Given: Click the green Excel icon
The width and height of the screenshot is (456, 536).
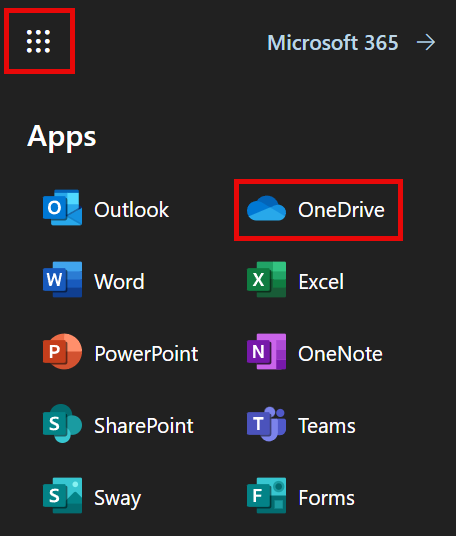Looking at the screenshot, I should pyautogui.click(x=266, y=279).
